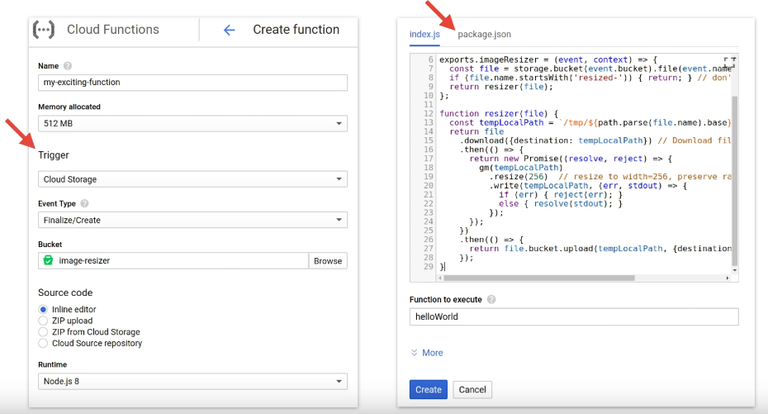Click the help icon beside Function to execute
The width and height of the screenshot is (768, 414).
click(491, 299)
